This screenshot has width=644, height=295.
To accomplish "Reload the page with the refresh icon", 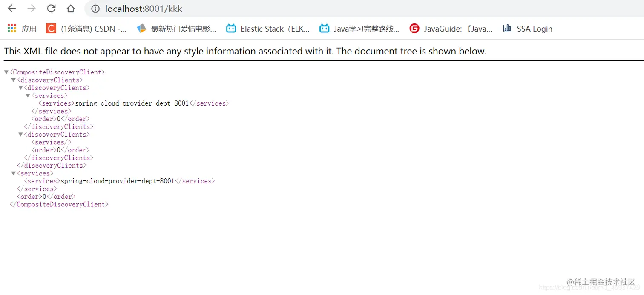I will coord(51,9).
